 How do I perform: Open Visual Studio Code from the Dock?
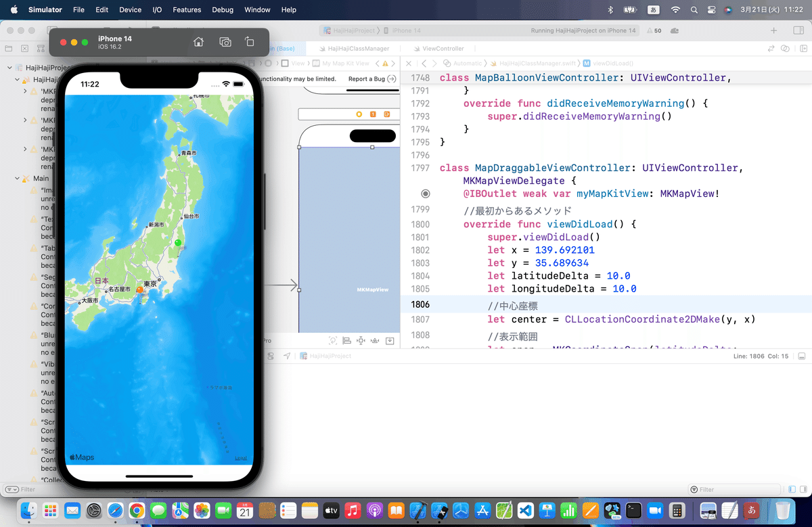(x=526, y=509)
